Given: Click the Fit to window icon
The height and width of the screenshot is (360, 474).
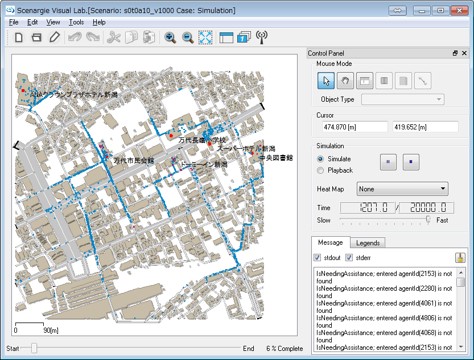Looking at the screenshot, I should pyautogui.click(x=206, y=37).
